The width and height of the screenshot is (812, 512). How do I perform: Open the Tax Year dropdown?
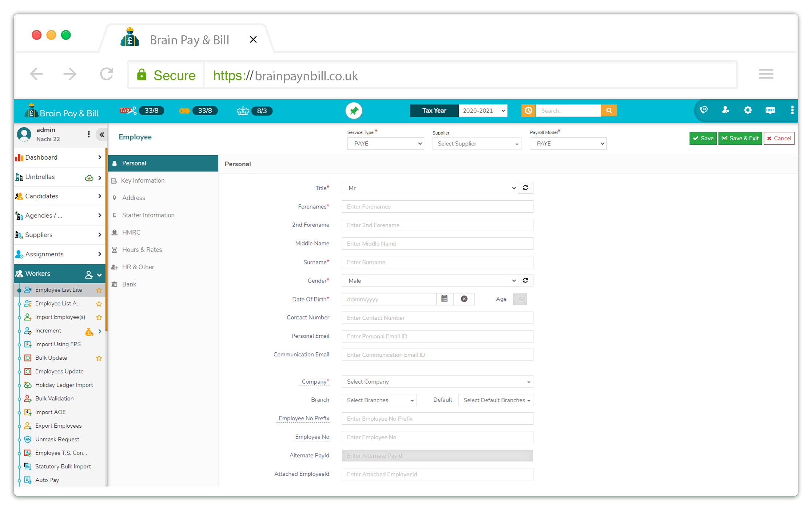(483, 111)
